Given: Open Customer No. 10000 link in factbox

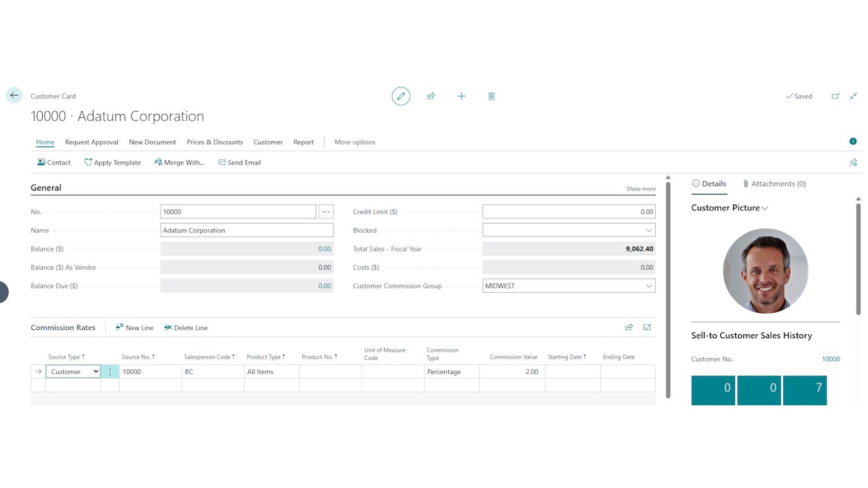Looking at the screenshot, I should pos(831,359).
